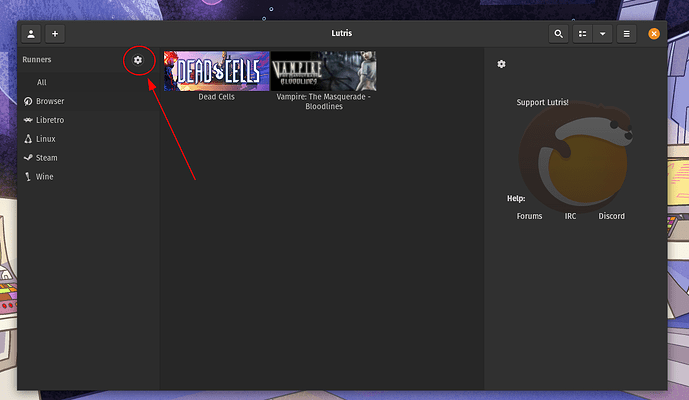This screenshot has height=400, width=689.
Task: Switch view with the grid/list view icon
Action: click(582, 34)
